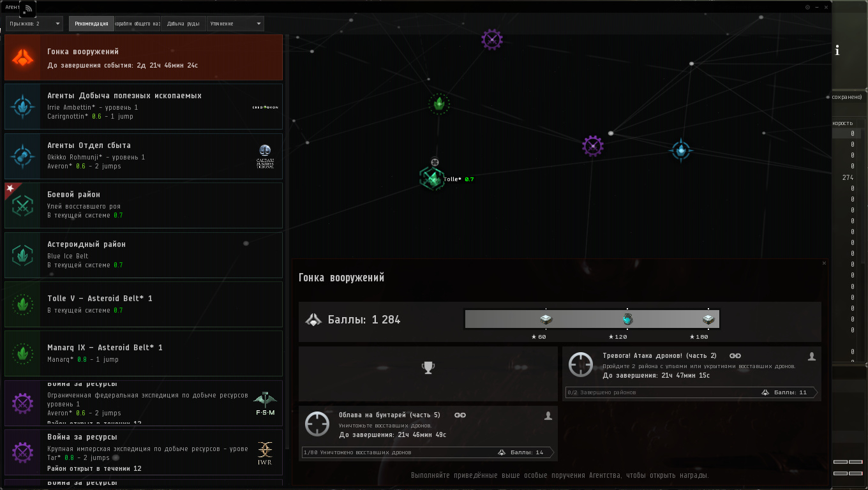This screenshot has width=868, height=490.
Task: Click the Боевой район combat site icon
Action: click(23, 205)
